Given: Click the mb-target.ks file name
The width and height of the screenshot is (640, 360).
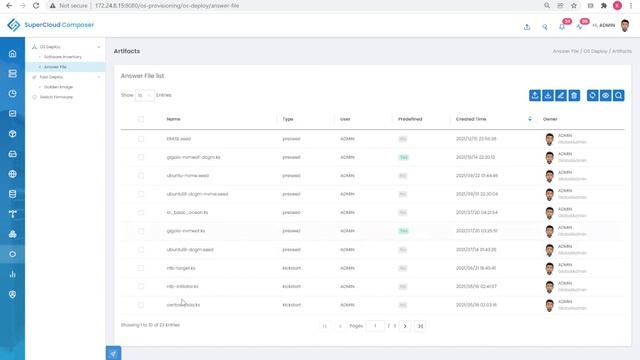Looking at the screenshot, I should tap(181, 268).
